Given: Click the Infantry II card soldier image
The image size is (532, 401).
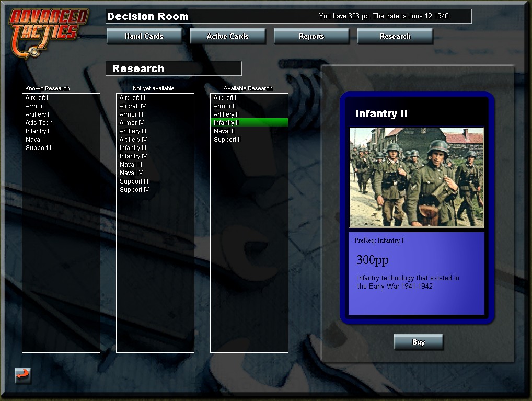Looking at the screenshot, I should click(x=417, y=177).
